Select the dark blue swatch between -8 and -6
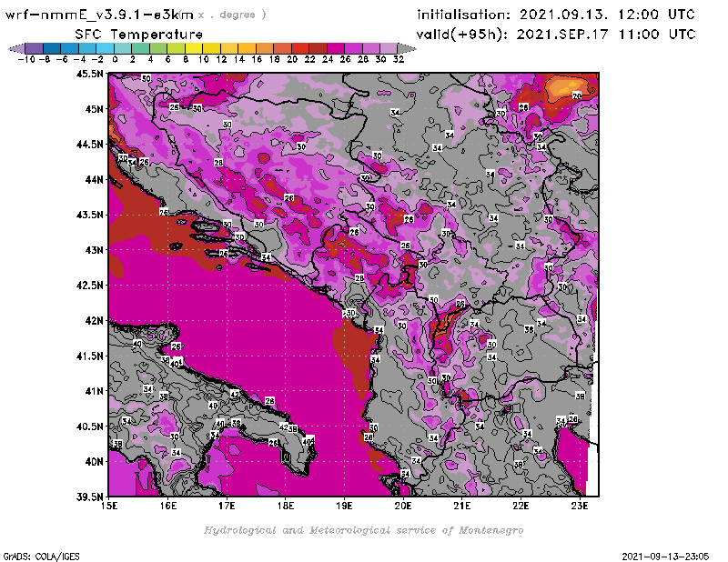The height and width of the screenshot is (562, 728). point(52,48)
